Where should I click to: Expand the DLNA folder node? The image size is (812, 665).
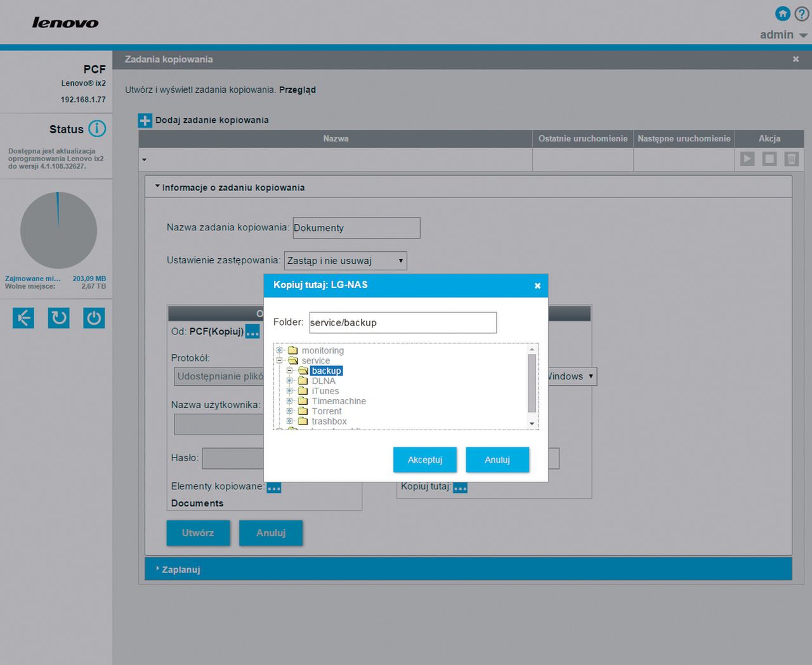(x=290, y=381)
